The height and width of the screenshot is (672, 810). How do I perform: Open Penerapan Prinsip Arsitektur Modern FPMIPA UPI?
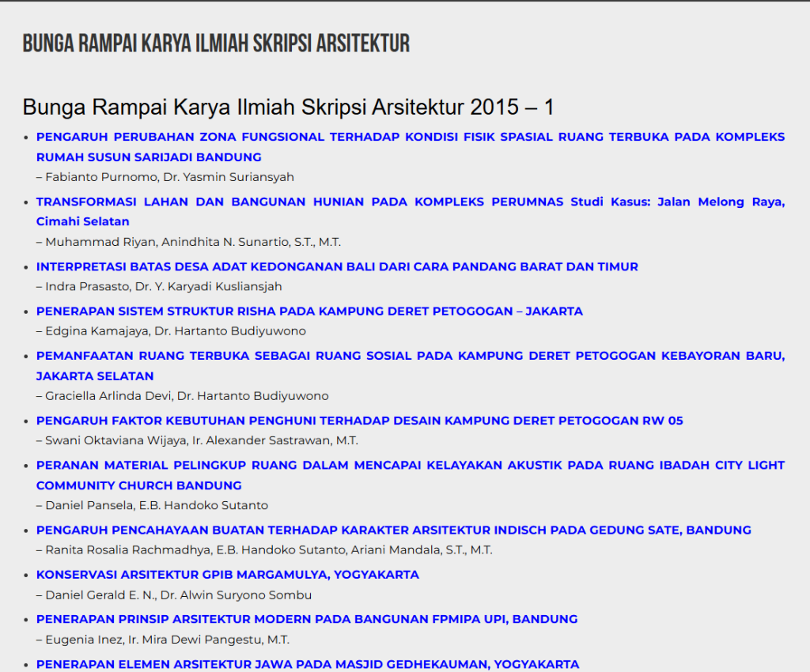point(307,619)
